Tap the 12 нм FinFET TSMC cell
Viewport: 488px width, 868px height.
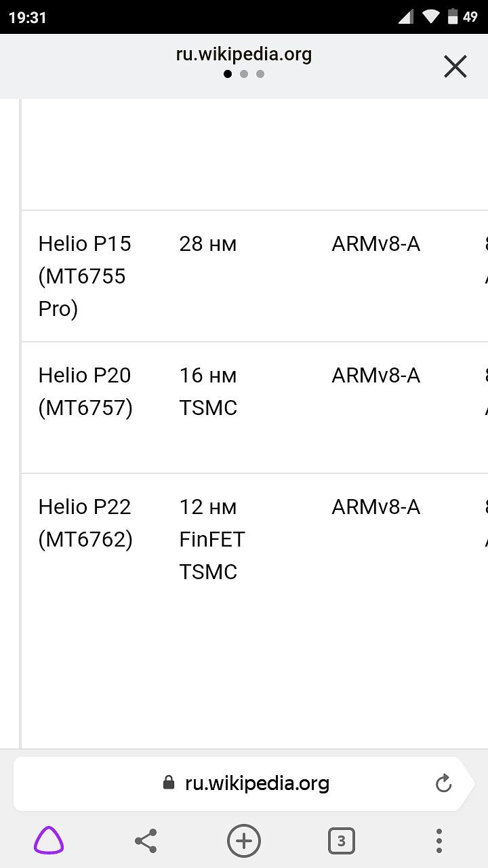point(211,539)
